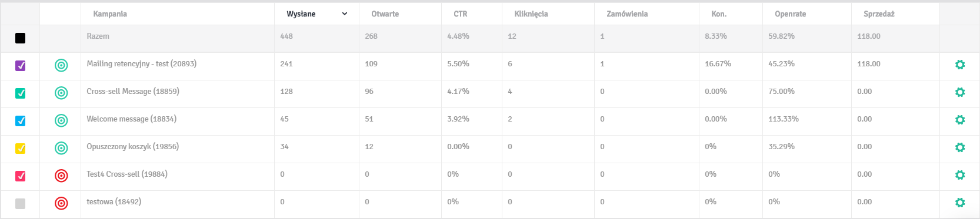Click the Kampania column header
The image size is (980, 219).
110,14
